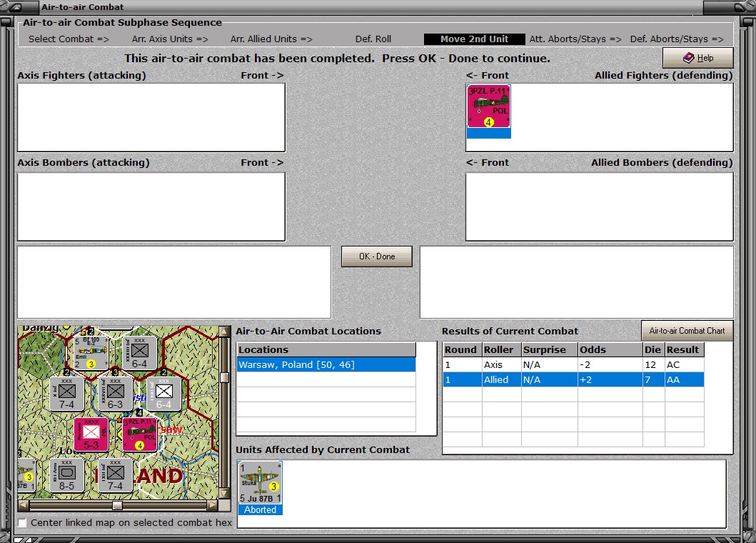Click the map vertical scrollbar up arrow
The image size is (756, 543).
pyautogui.click(x=225, y=331)
